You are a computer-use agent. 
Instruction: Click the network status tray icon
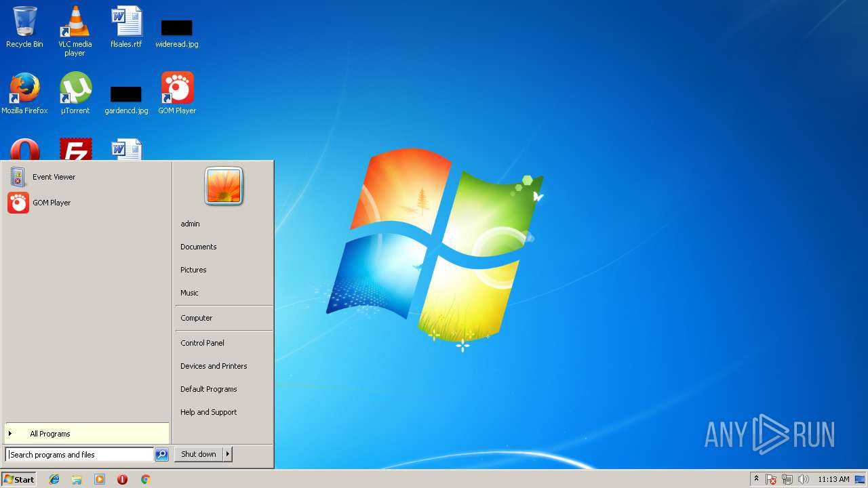pos(787,479)
